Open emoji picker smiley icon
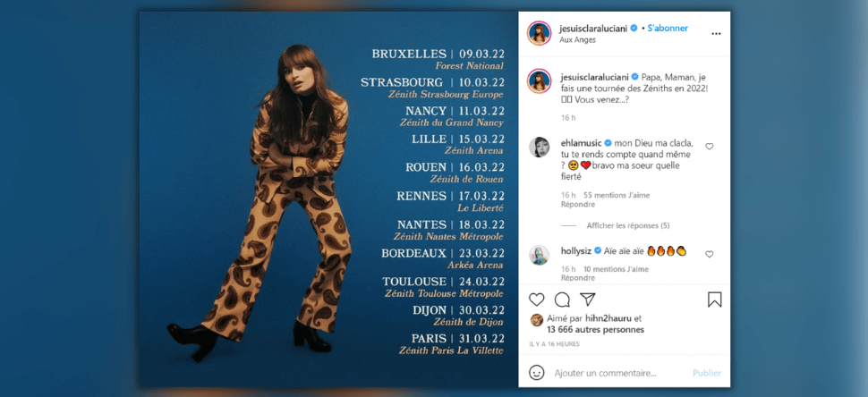This screenshot has height=397, width=868. [x=536, y=373]
